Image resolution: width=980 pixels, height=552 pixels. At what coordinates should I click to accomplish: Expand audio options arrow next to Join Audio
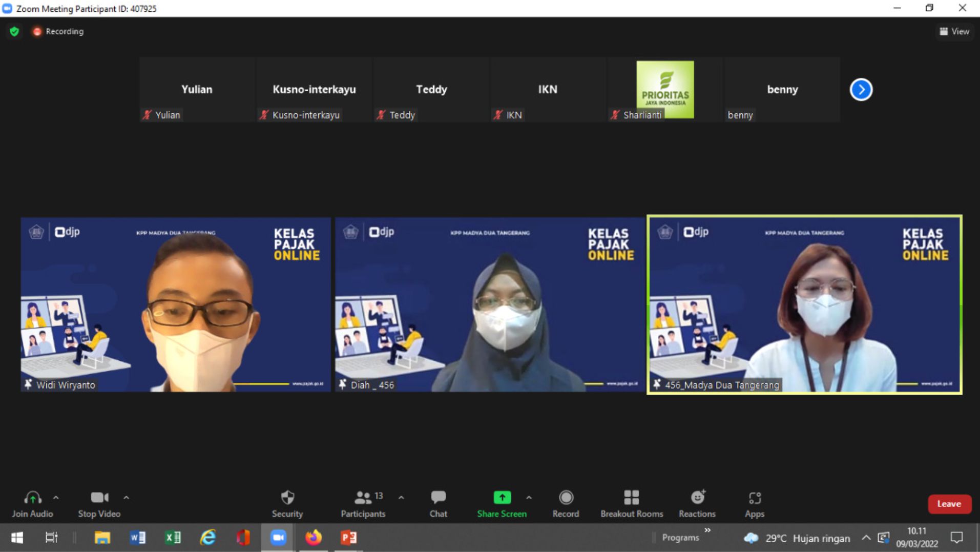click(x=56, y=497)
